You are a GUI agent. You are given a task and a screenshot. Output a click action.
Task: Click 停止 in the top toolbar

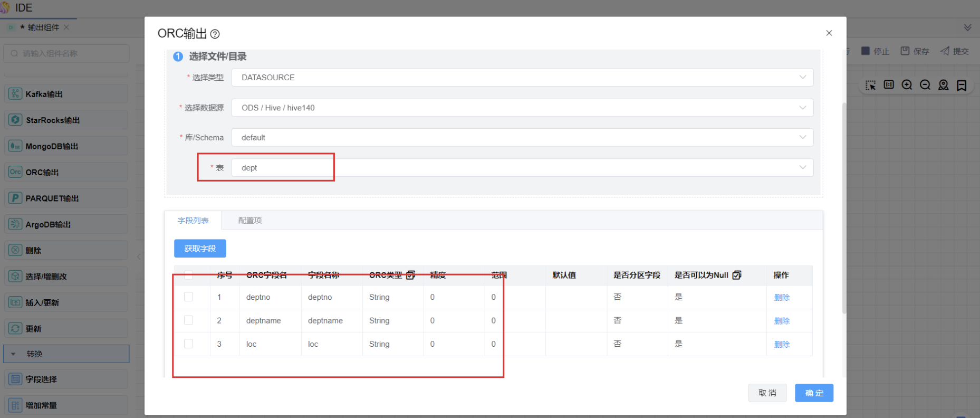pos(876,51)
